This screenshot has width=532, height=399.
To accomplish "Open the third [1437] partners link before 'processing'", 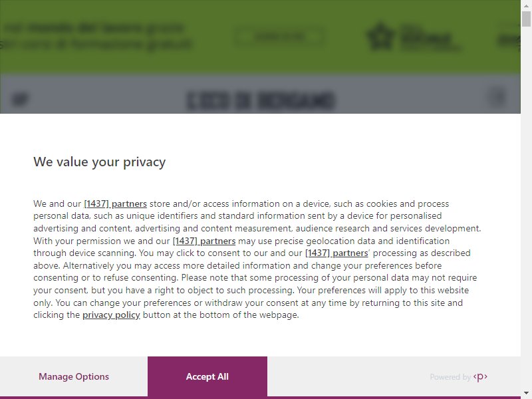I will pos(336,253).
